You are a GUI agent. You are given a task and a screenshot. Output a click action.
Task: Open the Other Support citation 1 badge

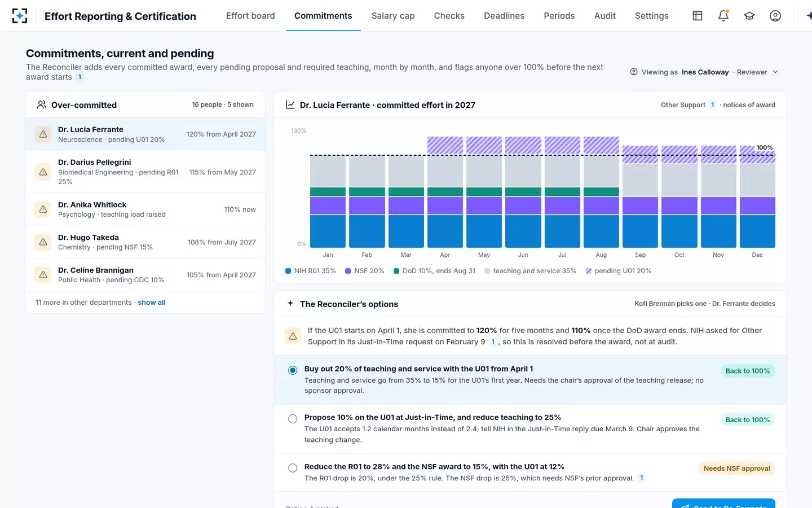[x=713, y=105]
